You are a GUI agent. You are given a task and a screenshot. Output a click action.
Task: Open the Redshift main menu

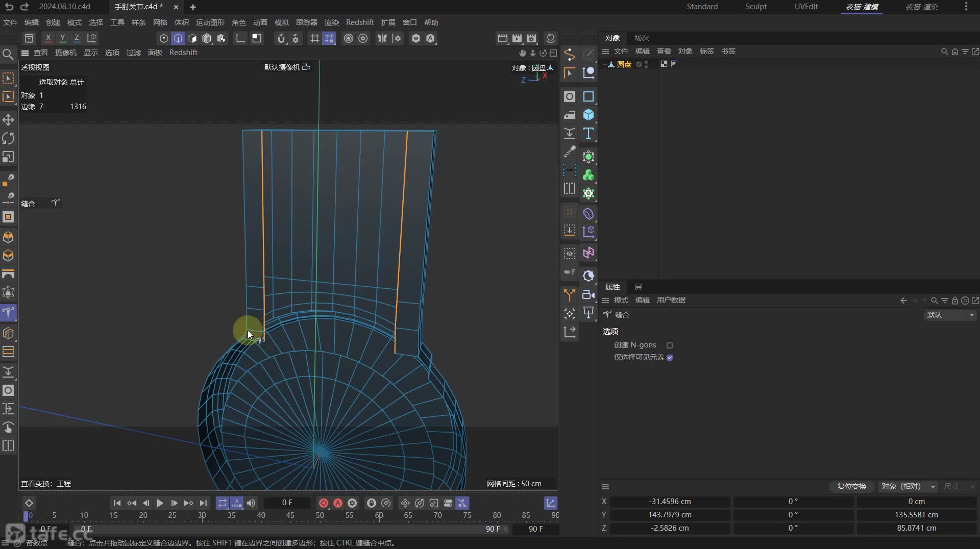tap(360, 22)
